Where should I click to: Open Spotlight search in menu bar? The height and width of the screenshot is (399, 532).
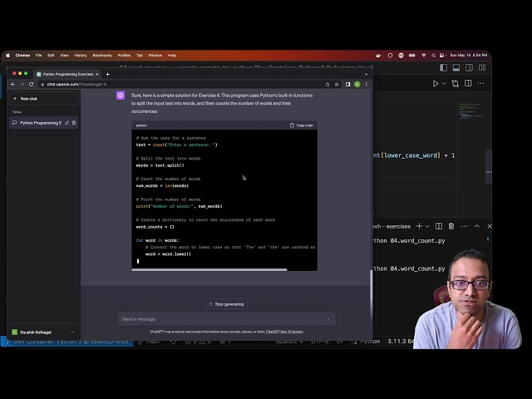pyautogui.click(x=433, y=56)
